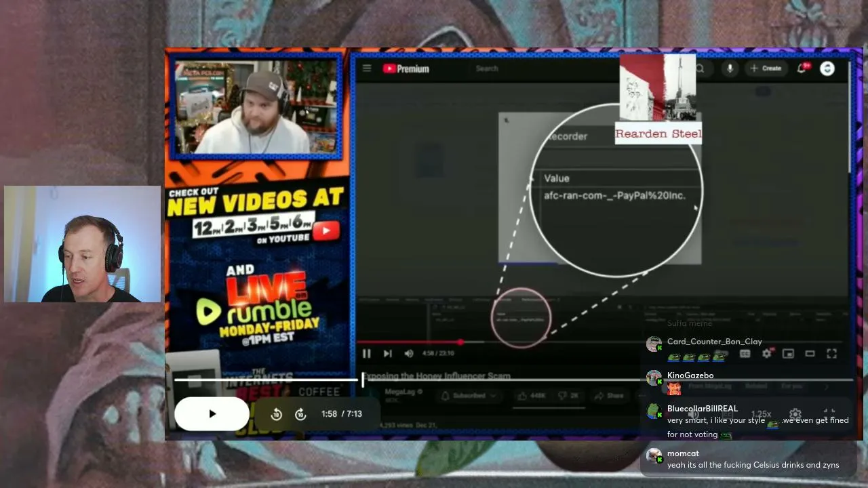
Task: Toggle YouTube subtitles with the CC button
Action: click(745, 353)
